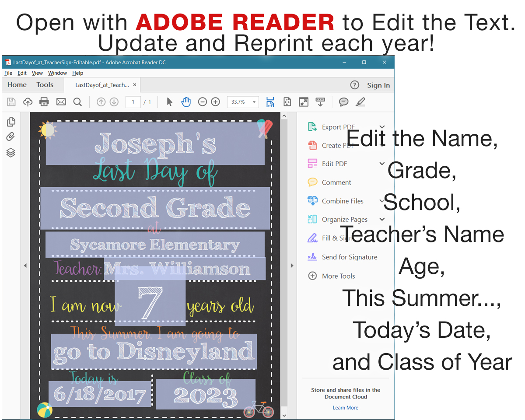Send file by email envelope icon
Image resolution: width=525 pixels, height=420 pixels.
point(61,102)
